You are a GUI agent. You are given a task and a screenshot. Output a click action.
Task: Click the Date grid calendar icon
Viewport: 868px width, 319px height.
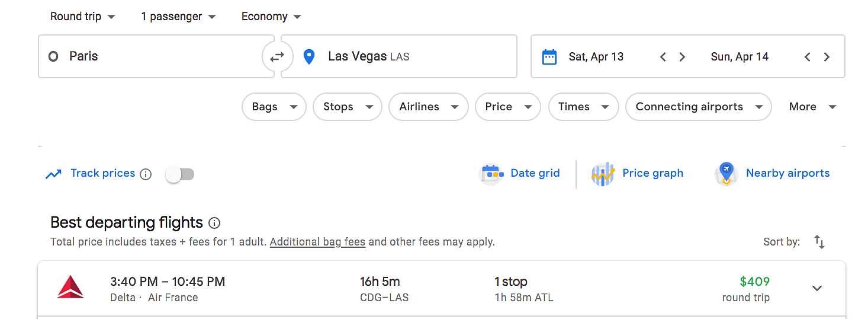(x=491, y=174)
